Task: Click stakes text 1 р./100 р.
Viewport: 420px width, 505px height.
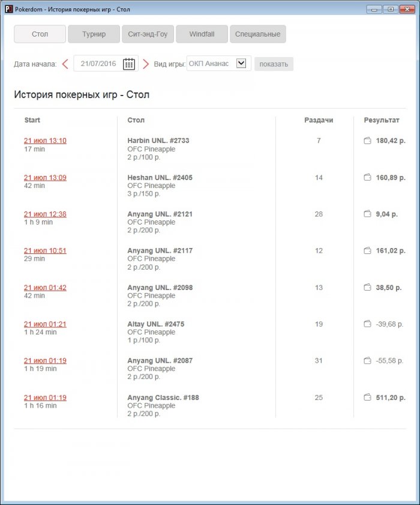Action: click(144, 340)
